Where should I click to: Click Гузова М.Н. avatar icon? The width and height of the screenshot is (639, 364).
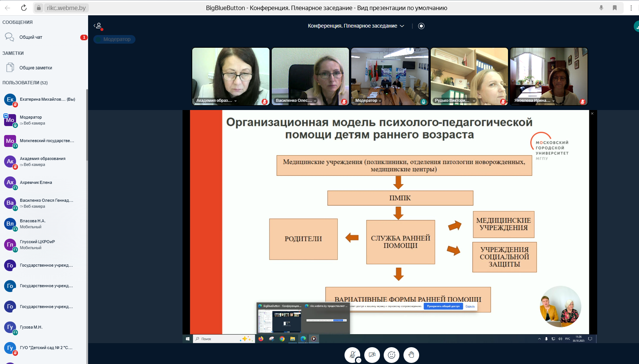click(x=10, y=327)
